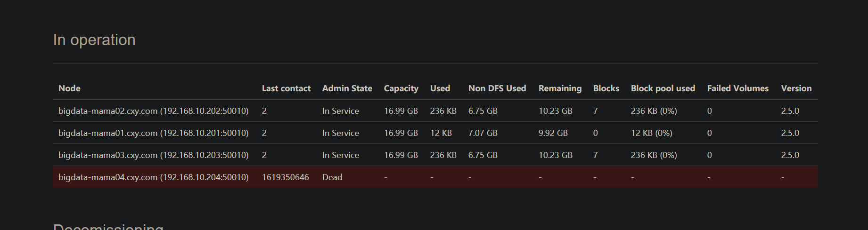Click the 9.92 GB remaining value

click(553, 133)
